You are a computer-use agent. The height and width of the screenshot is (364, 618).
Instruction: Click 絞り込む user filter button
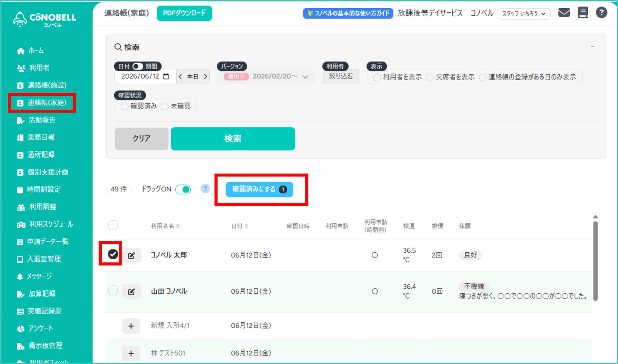point(341,76)
